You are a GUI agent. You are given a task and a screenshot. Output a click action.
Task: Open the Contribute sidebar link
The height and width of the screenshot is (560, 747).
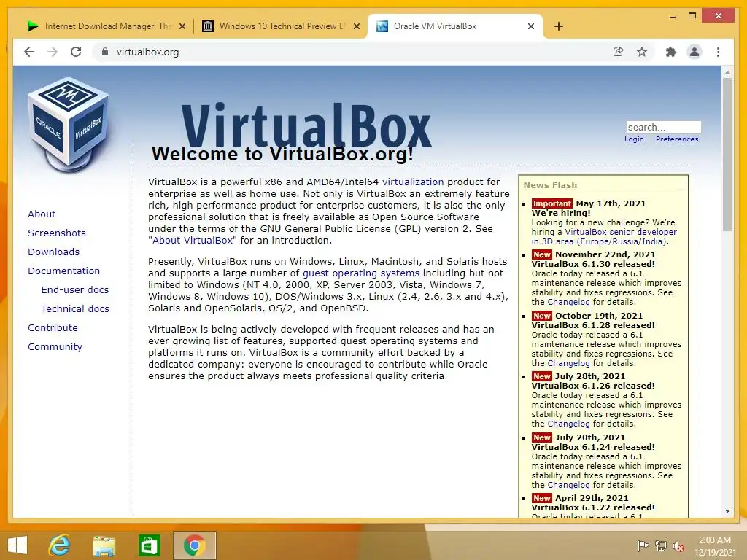(53, 328)
